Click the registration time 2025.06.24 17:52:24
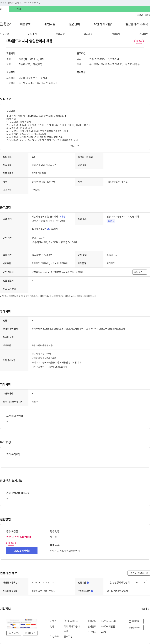This screenshot has width=150, height=644. tap(43, 582)
